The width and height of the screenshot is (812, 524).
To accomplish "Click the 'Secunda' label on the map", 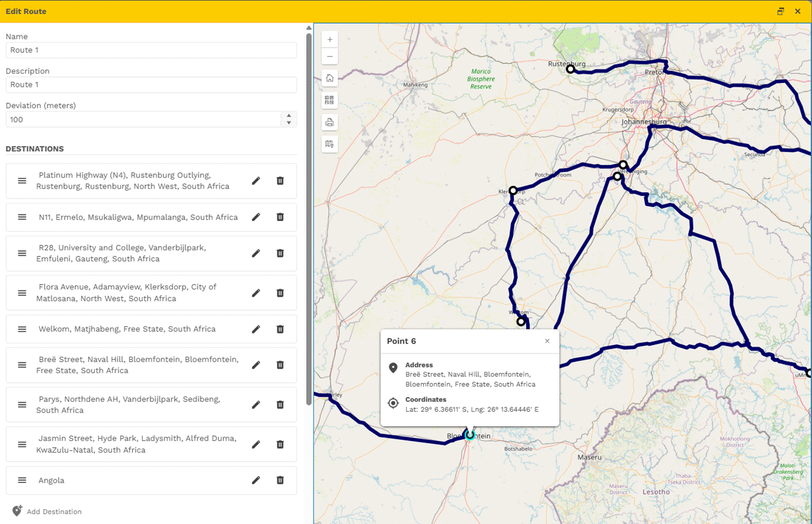I will tap(755, 155).
